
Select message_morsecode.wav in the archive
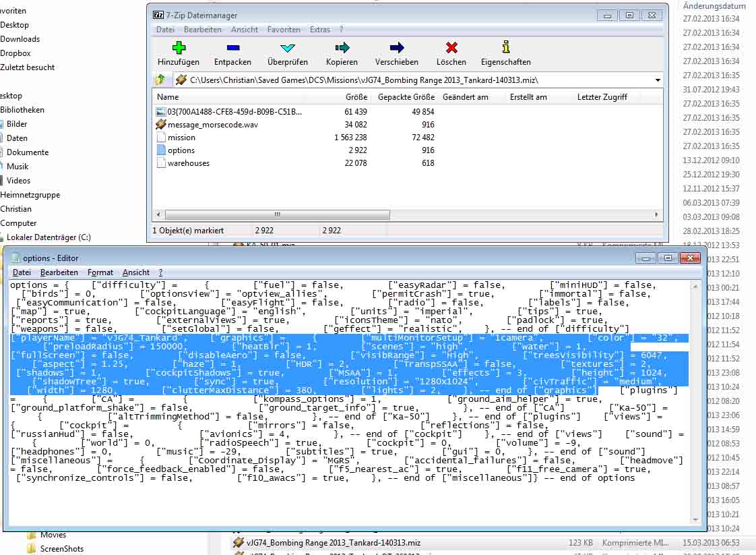[x=213, y=125]
